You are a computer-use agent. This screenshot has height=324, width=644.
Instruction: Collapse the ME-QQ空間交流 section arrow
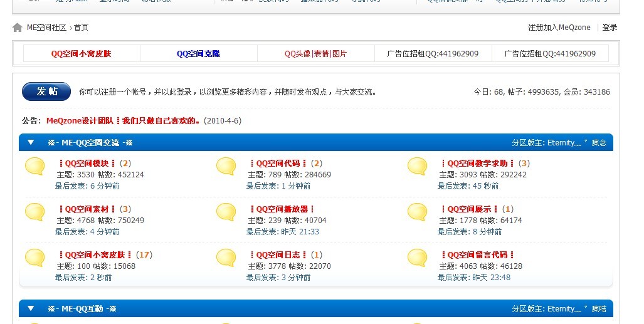pos(31,142)
